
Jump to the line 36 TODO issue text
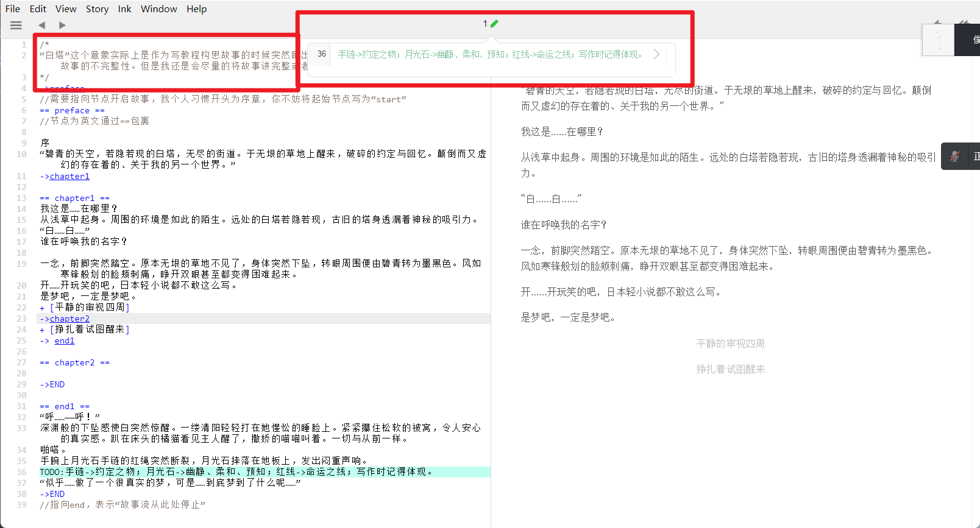click(x=491, y=54)
